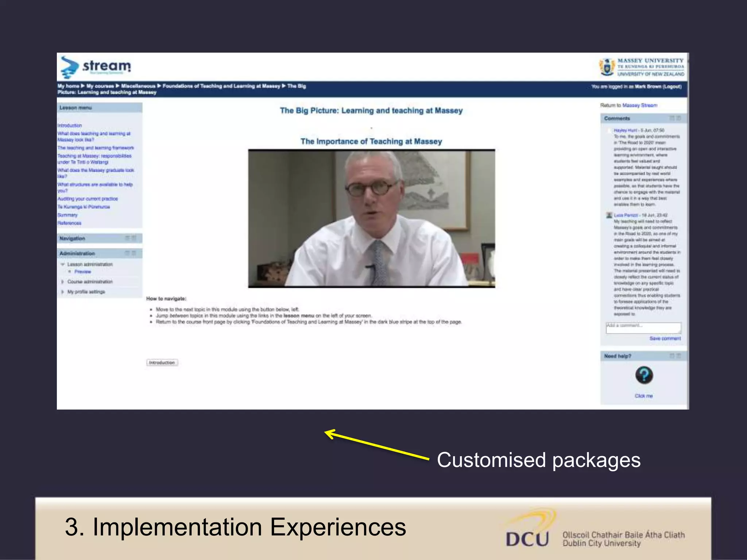747x560 pixels.
Task: Click the Preview link under Lesson administration
Action: click(x=83, y=272)
